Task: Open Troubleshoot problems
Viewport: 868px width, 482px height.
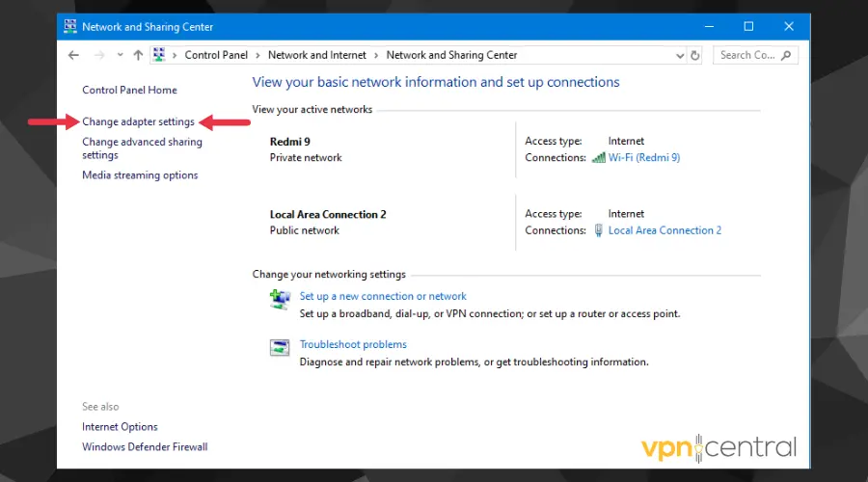Action: click(353, 344)
